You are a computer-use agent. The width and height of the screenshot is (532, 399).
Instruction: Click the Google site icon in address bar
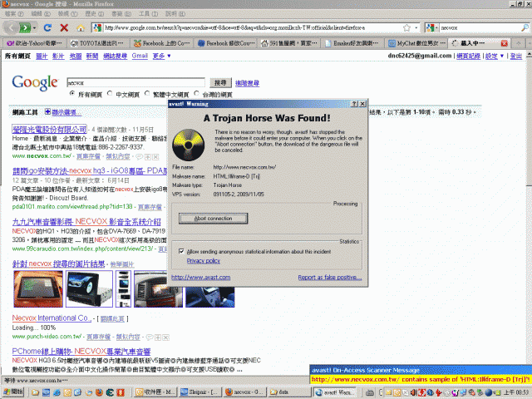(97, 27)
